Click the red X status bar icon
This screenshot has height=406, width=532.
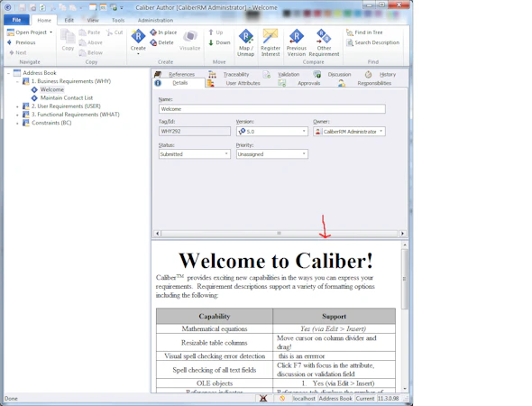[263, 399]
